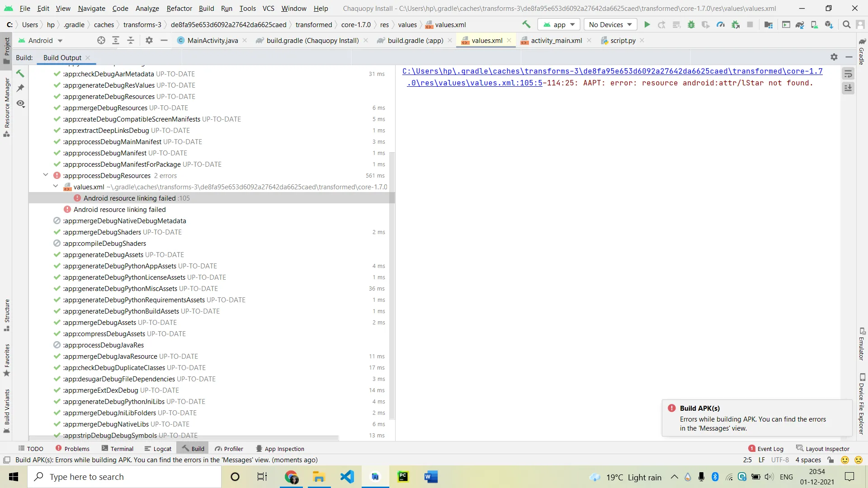Viewport: 868px width, 488px height.
Task: Toggle the Project tool window sidebar button
Action: (x=7, y=51)
